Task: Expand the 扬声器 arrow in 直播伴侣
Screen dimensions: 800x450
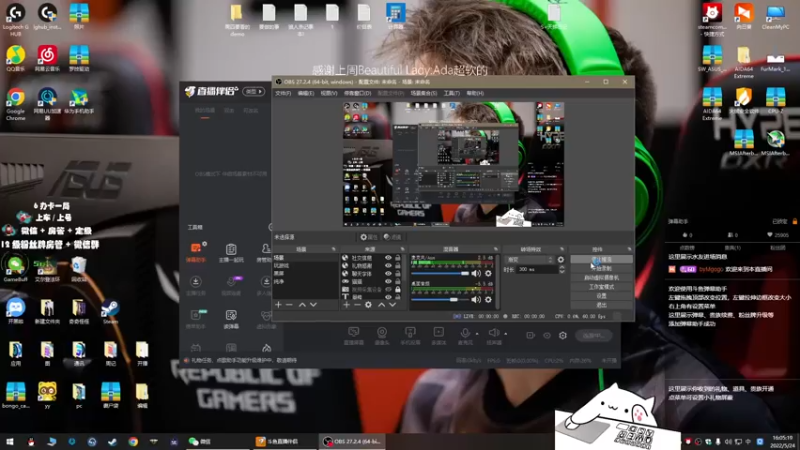Action: point(506,334)
